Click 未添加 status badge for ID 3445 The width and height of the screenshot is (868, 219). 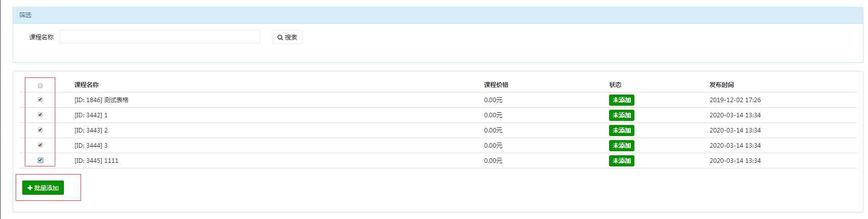(622, 161)
